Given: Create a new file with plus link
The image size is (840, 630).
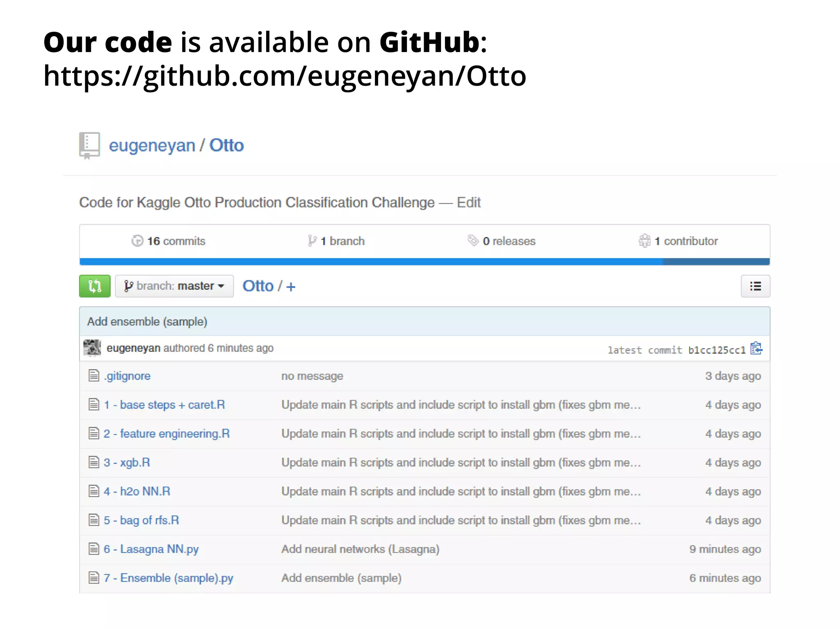Looking at the screenshot, I should click(291, 287).
